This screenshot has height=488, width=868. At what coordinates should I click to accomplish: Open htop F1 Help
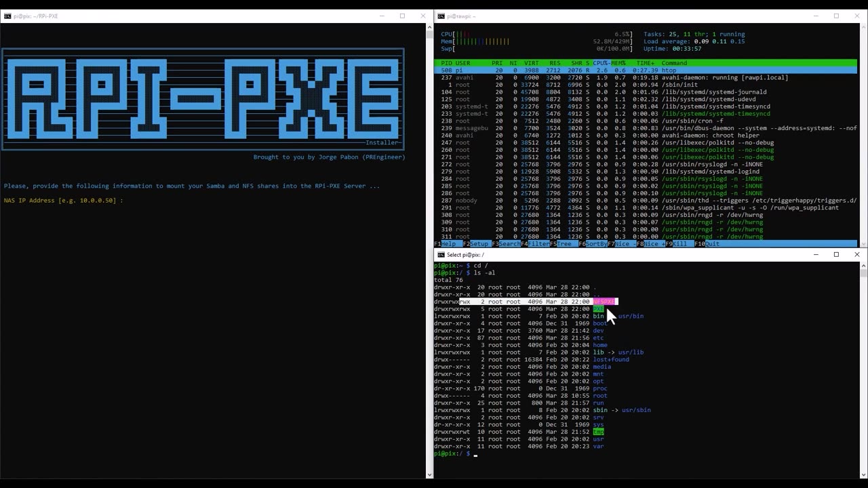446,244
